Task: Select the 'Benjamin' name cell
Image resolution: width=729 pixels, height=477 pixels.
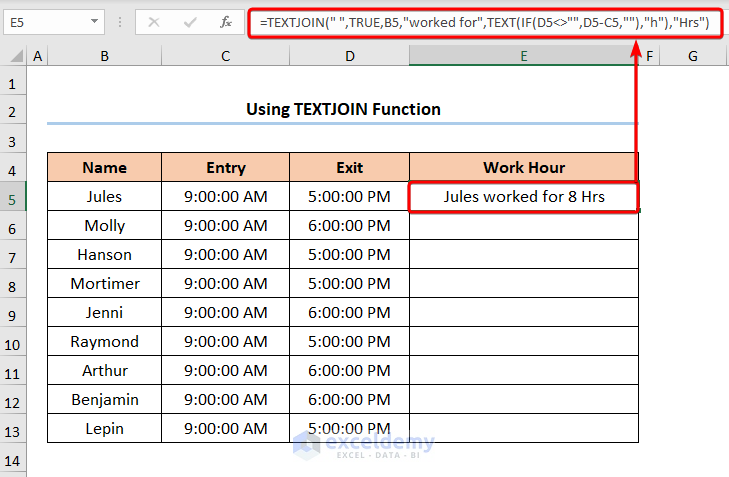Action: pos(105,399)
